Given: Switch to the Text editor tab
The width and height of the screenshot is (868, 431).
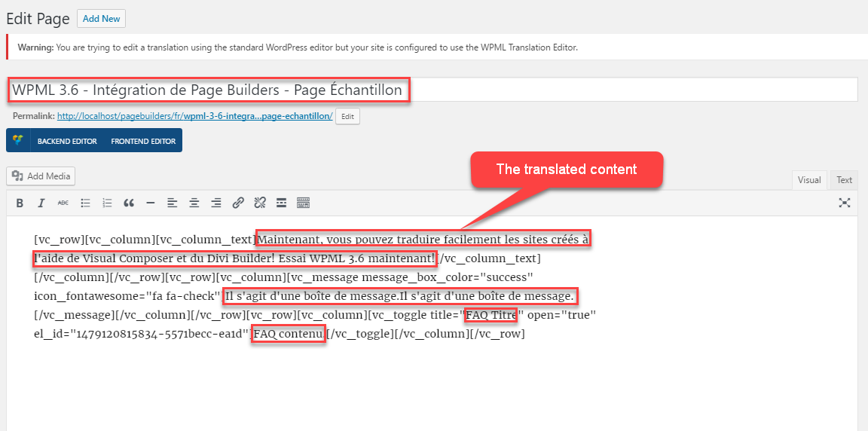Looking at the screenshot, I should click(x=844, y=180).
